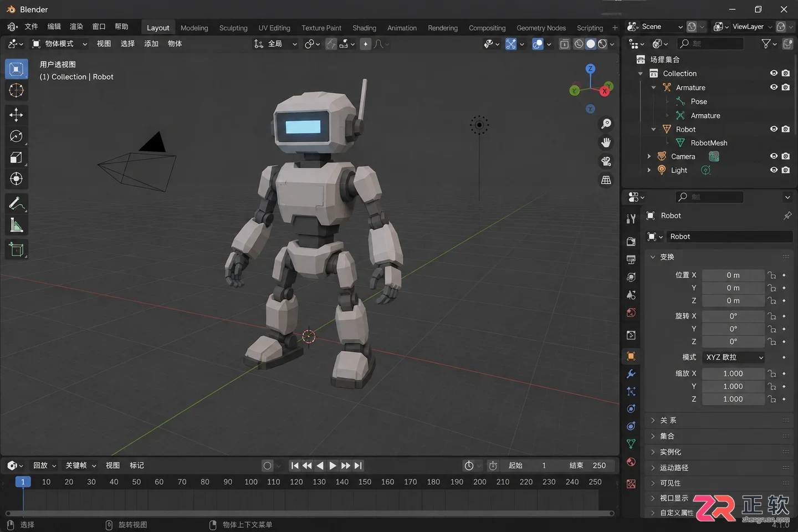
Task: Pick the Measure tool
Action: 16,225
